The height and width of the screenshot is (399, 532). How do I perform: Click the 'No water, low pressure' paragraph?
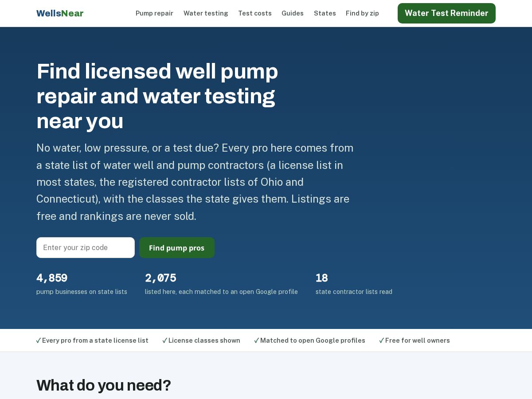point(195,182)
